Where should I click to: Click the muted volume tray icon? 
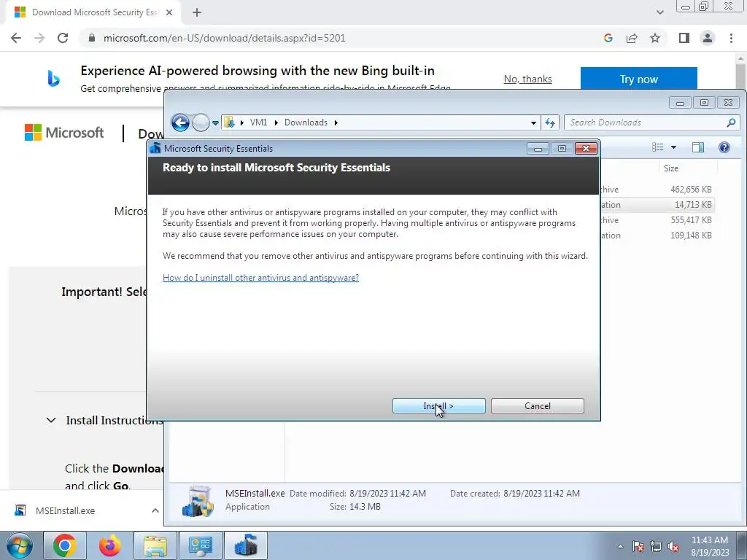tap(673, 546)
